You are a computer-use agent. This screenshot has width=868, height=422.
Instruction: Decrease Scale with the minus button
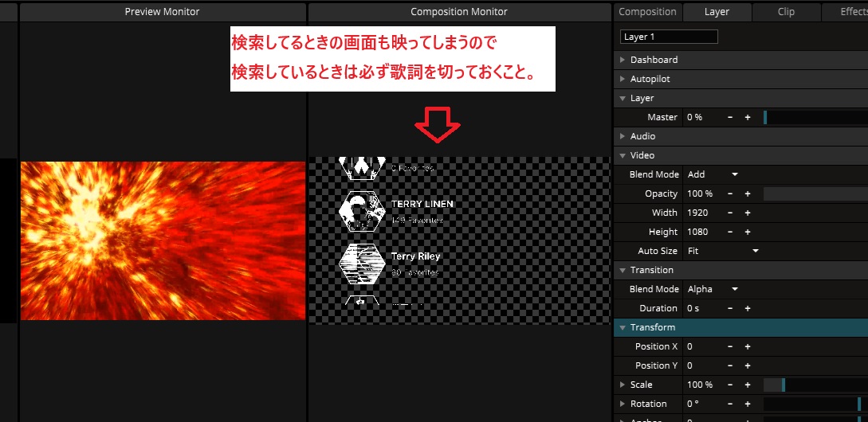pyautogui.click(x=730, y=385)
